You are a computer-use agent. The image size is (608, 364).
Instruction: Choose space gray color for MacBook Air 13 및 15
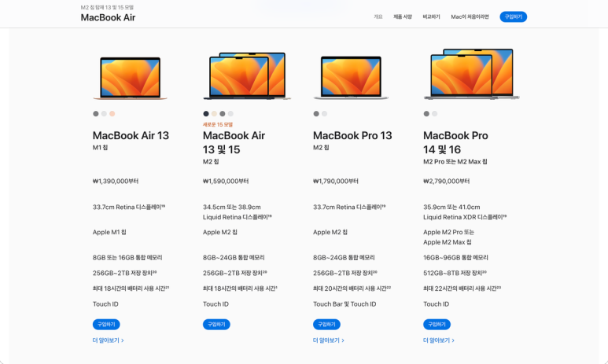[x=222, y=113]
